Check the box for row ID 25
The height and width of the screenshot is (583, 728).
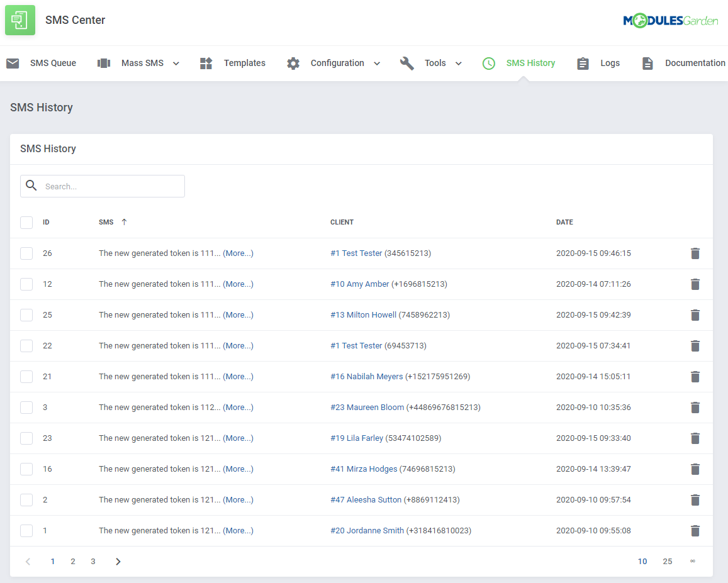[26, 315]
